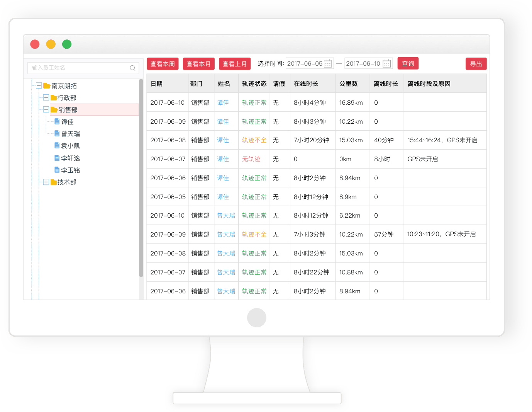This screenshot has width=532, height=412.
Task: Click the 行政部 folder icon
Action: tap(54, 98)
